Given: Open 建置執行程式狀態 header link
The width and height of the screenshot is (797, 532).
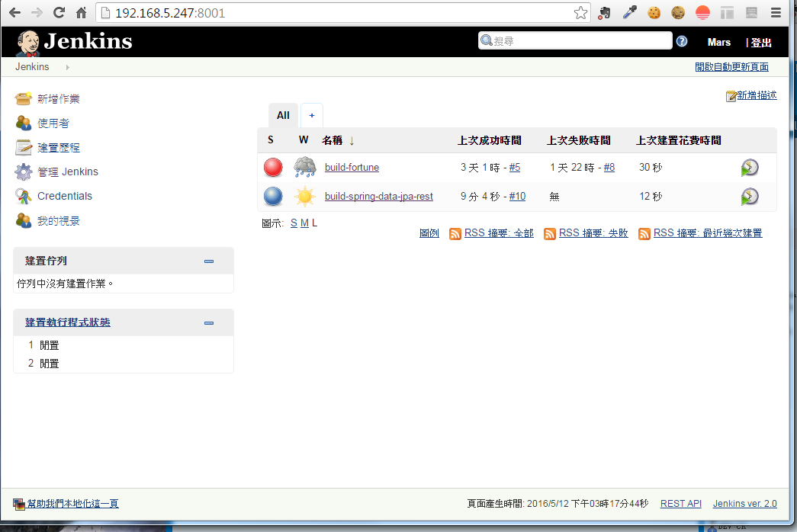Looking at the screenshot, I should [x=68, y=322].
